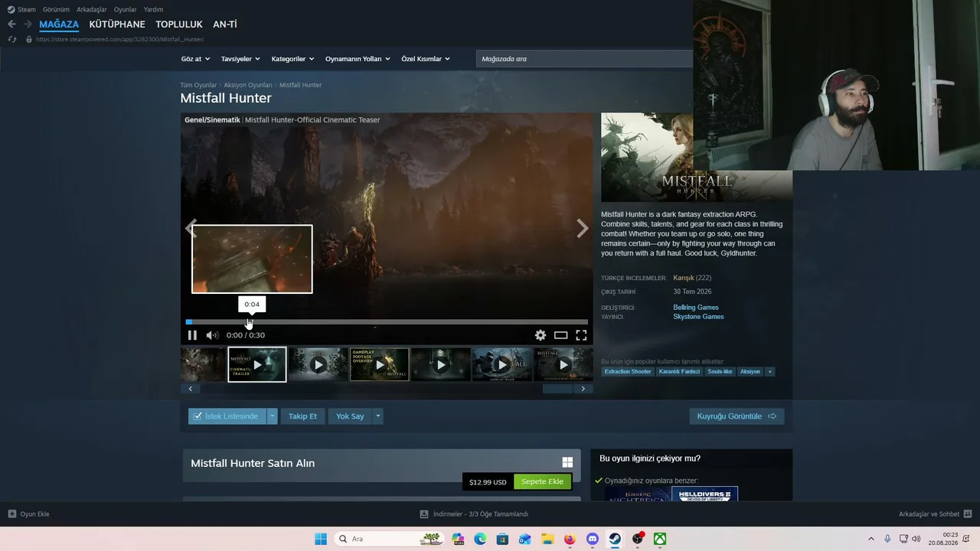Image resolution: width=980 pixels, height=551 pixels.
Task: Go forward with the Steam forward arrow
Action: coord(28,24)
